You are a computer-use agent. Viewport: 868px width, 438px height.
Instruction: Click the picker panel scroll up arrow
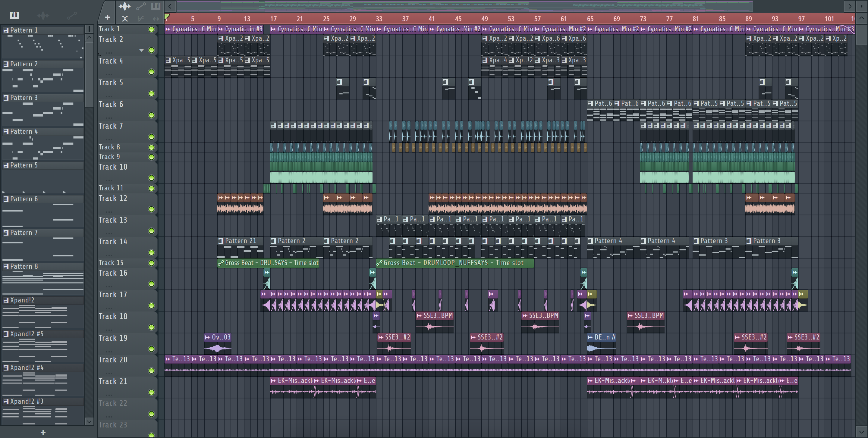click(x=89, y=37)
